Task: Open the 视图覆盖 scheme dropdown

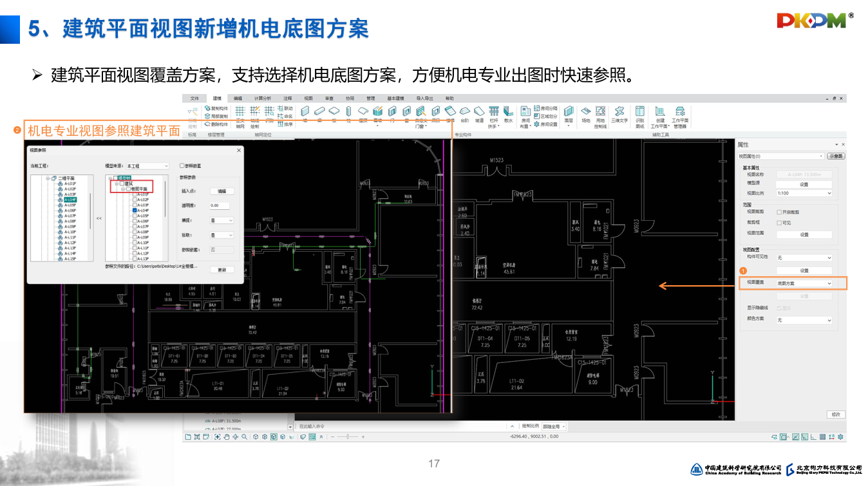Action: pyautogui.click(x=804, y=283)
